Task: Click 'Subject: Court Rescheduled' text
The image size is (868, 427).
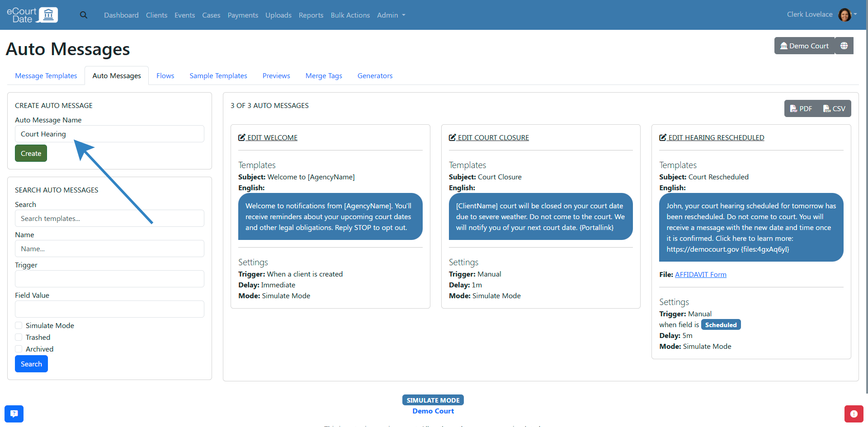Action: (704, 177)
